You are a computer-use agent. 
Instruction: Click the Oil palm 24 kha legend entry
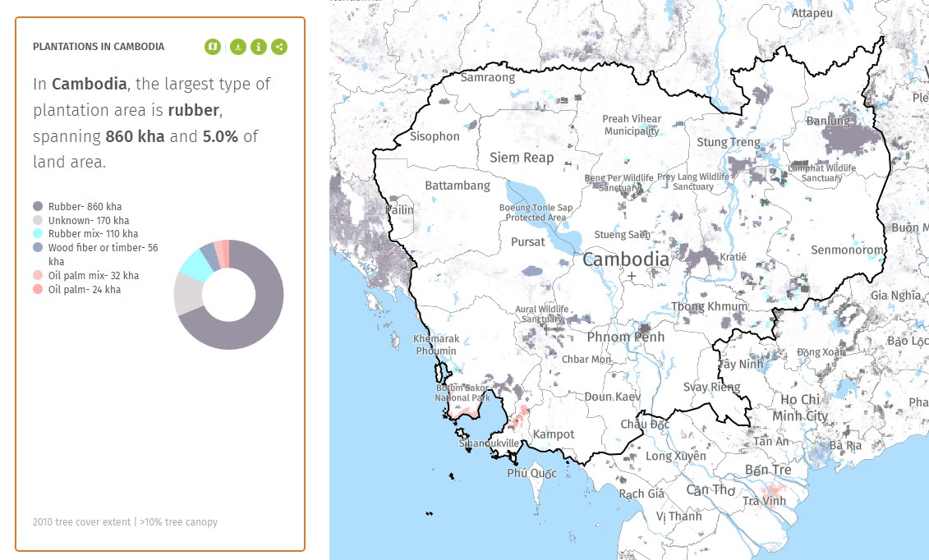click(x=84, y=290)
